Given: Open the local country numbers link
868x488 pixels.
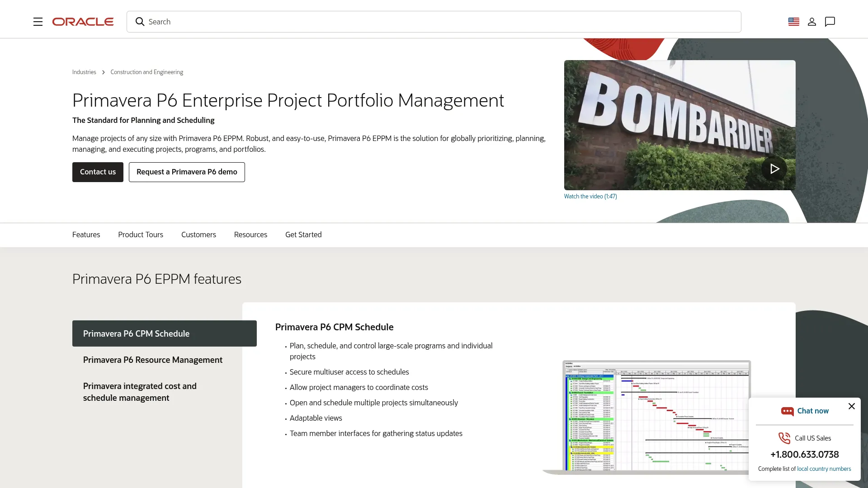Looking at the screenshot, I should tap(824, 469).
